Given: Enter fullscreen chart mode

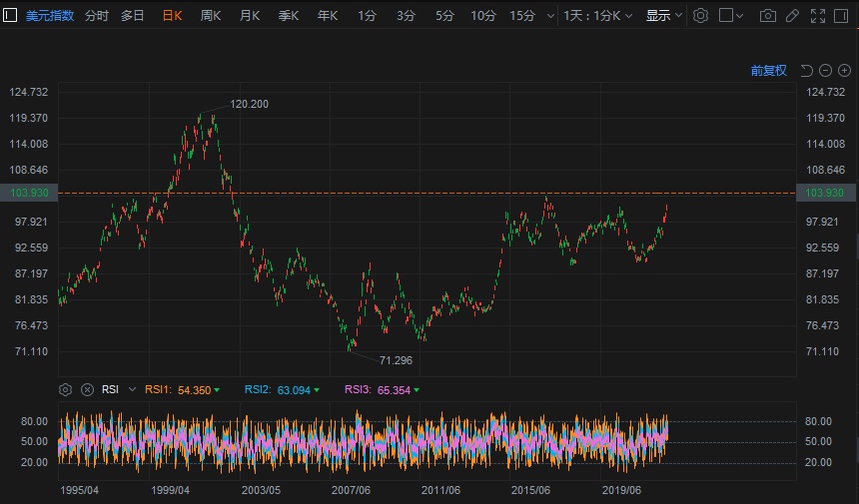Looking at the screenshot, I should (818, 16).
